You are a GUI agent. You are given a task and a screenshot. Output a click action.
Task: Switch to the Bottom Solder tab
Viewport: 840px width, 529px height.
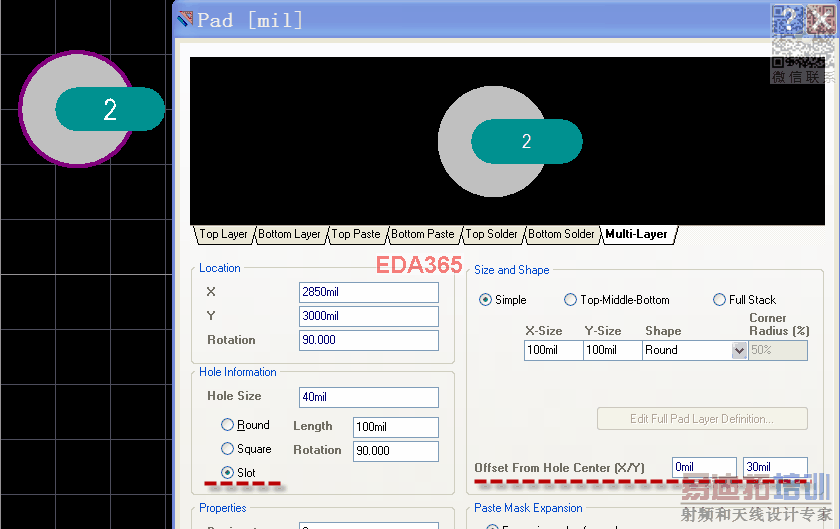[x=561, y=234]
